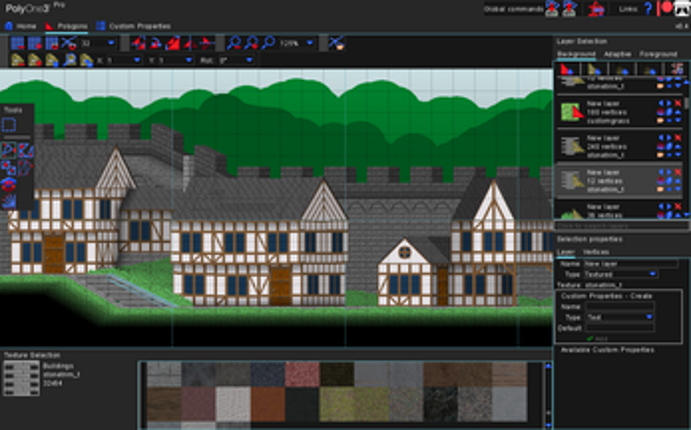Viewport: 691px width, 430px height.
Task: Expand the Custom Properties Type dropdown
Action: pyautogui.click(x=649, y=316)
